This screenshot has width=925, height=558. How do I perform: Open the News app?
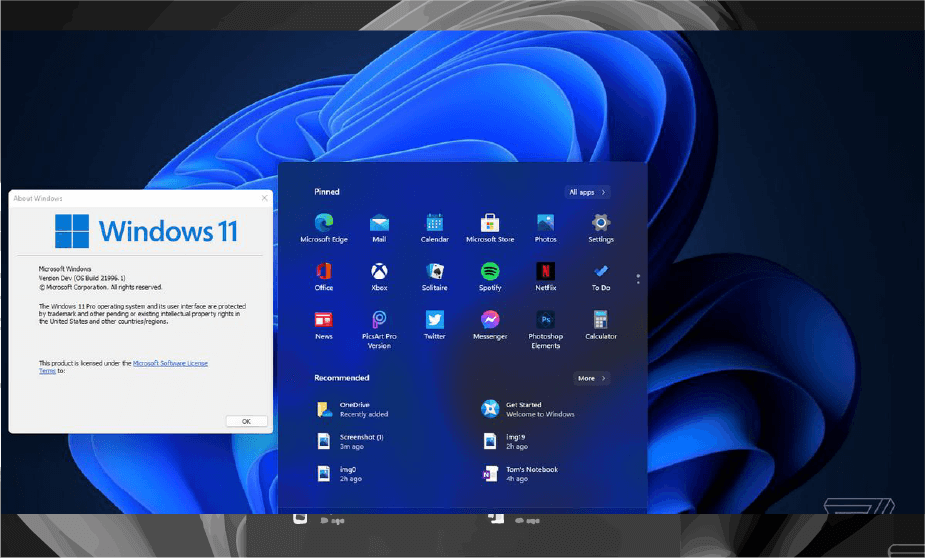(323, 325)
